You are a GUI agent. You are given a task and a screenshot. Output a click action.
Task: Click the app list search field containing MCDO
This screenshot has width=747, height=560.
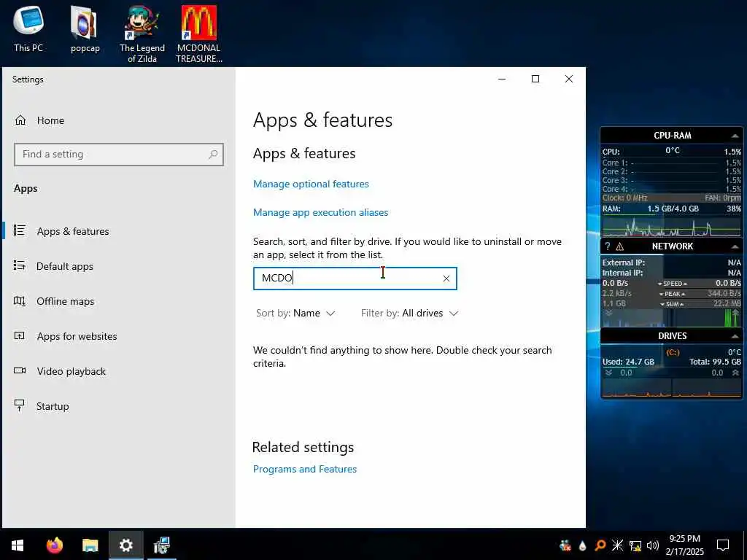(x=355, y=279)
